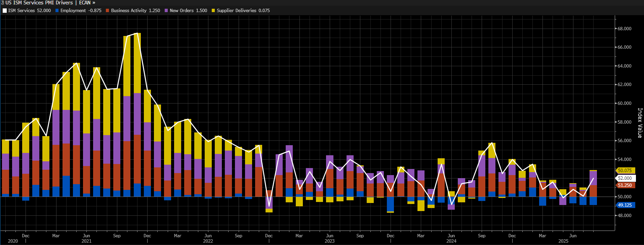
Task: Select the Supplier Deliveries legend text
Action: coord(236,11)
